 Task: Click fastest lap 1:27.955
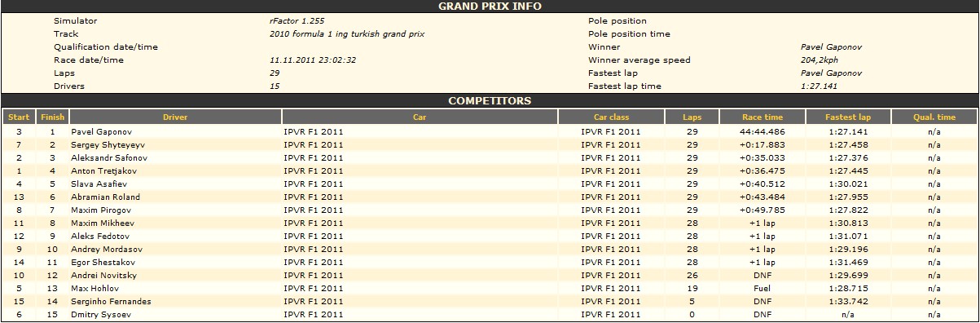pyautogui.click(x=848, y=197)
